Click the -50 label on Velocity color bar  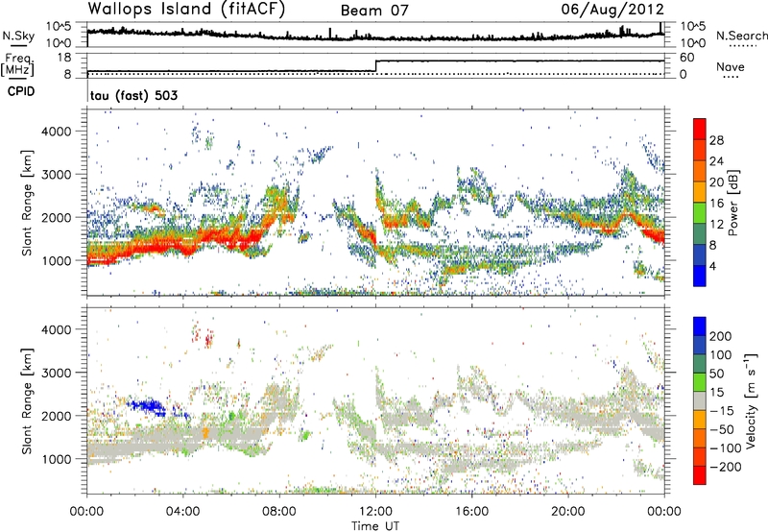click(x=722, y=429)
